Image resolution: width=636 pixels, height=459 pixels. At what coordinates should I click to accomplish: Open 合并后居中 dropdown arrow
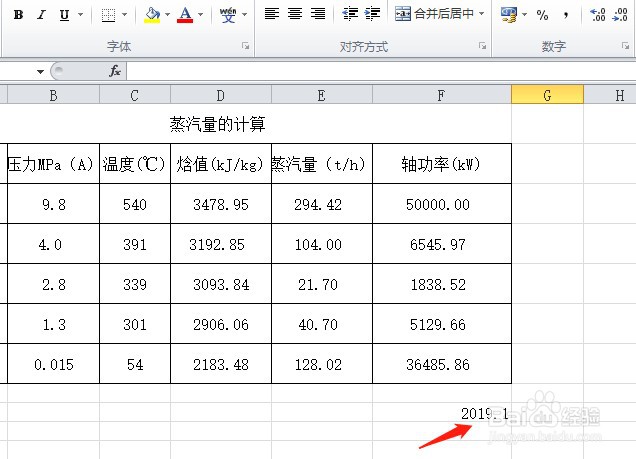[x=481, y=14]
